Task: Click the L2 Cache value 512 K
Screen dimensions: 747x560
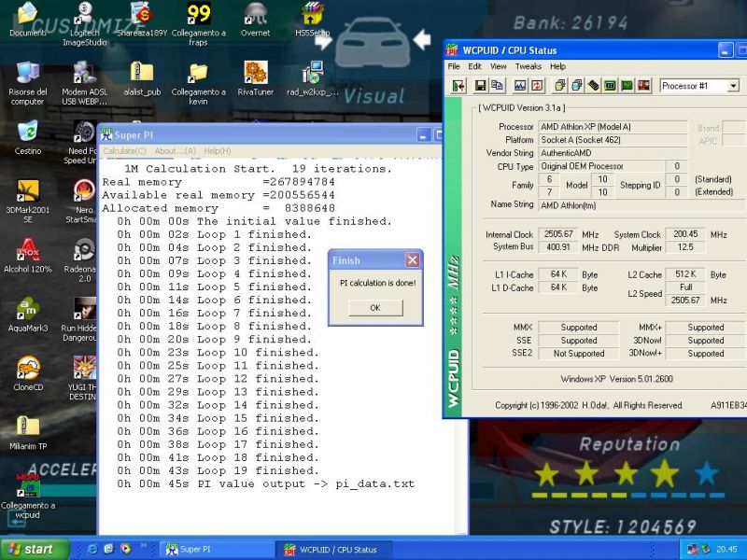Action: tap(685, 274)
